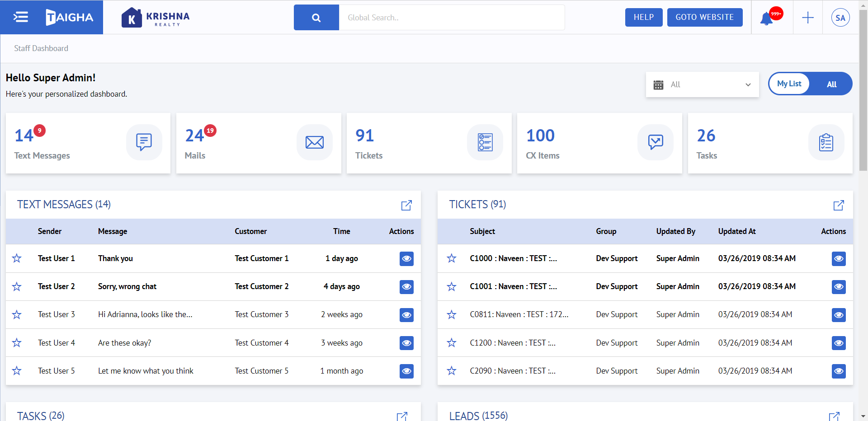
Task: Open the 24 Mails summary card
Action: (259, 143)
